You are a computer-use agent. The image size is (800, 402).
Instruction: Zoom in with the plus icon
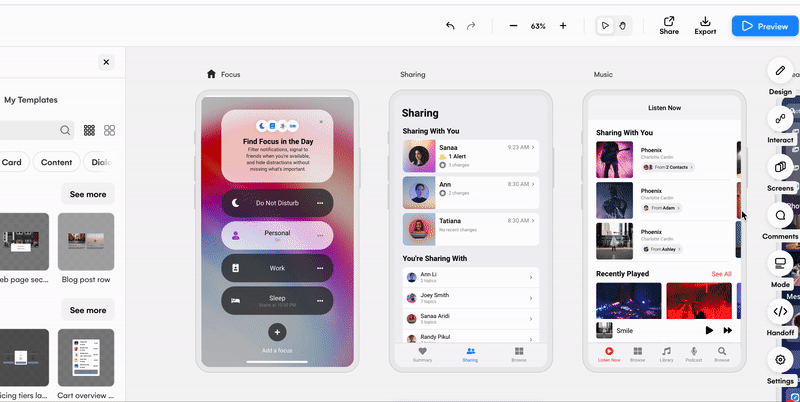coord(563,26)
